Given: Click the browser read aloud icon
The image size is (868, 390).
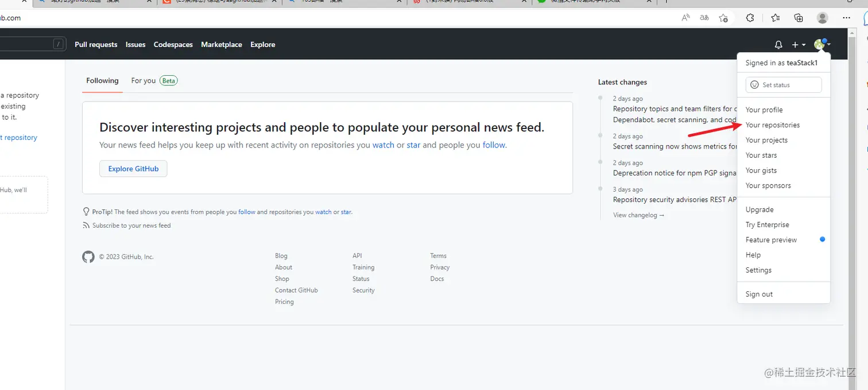Looking at the screenshot, I should 685,18.
